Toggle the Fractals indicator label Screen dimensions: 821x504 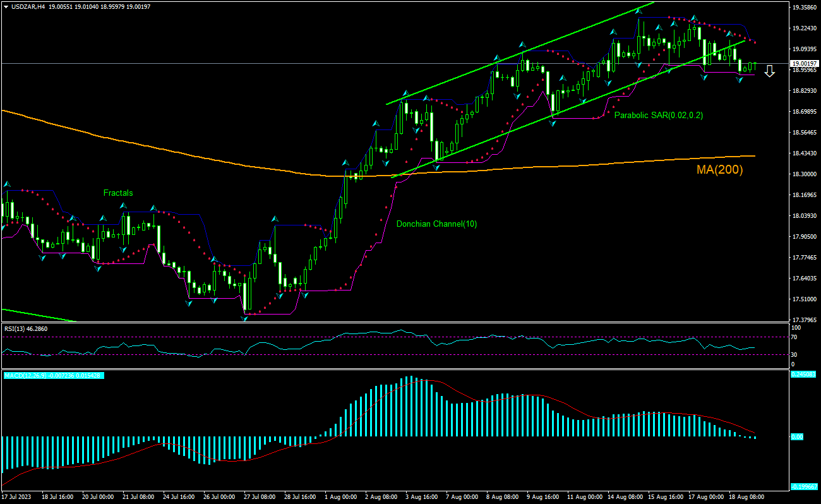[118, 193]
